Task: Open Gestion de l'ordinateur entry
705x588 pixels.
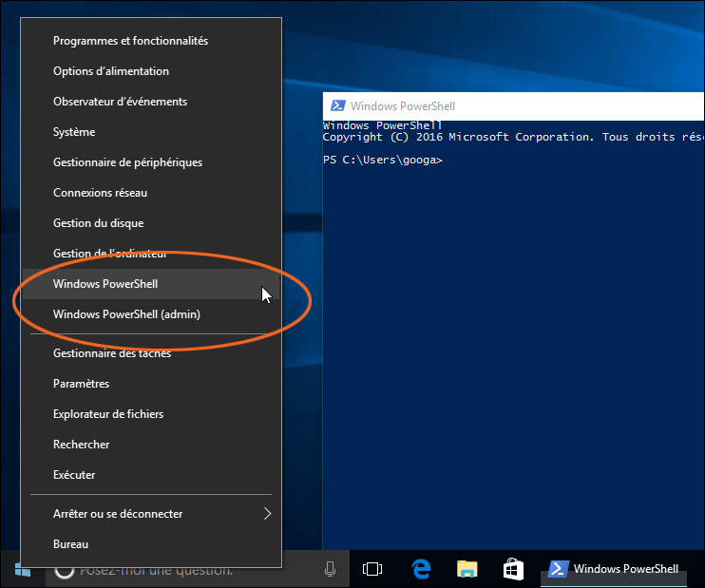Action: point(151,254)
